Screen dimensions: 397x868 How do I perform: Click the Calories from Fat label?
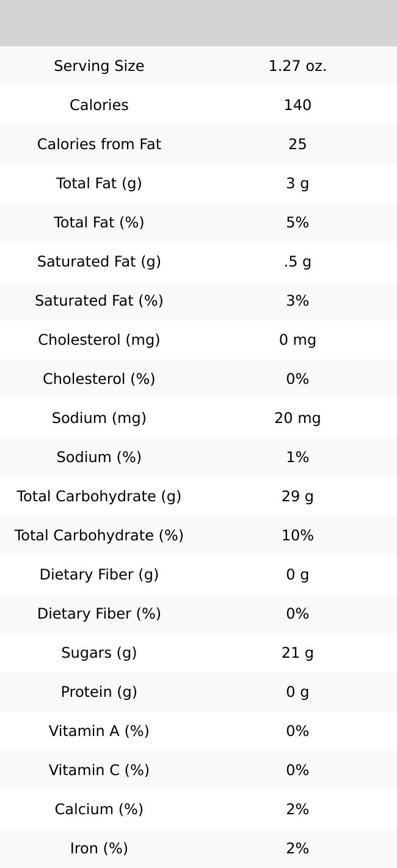pyautogui.click(x=99, y=144)
